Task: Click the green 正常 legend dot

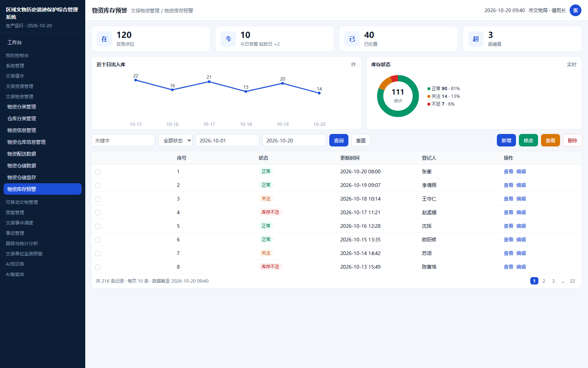Action: point(429,89)
